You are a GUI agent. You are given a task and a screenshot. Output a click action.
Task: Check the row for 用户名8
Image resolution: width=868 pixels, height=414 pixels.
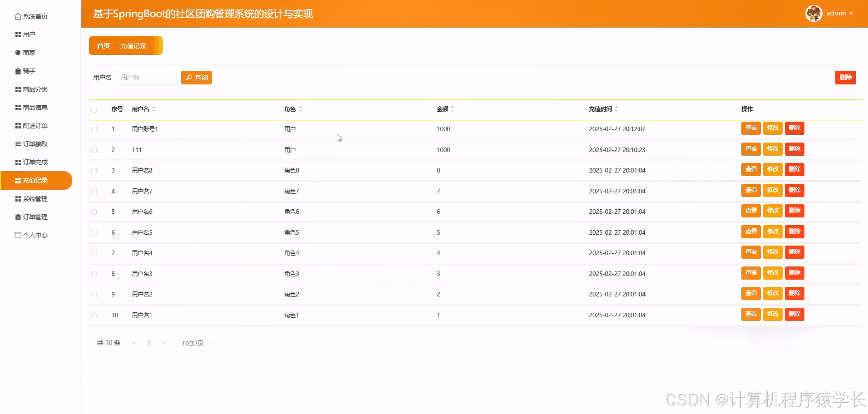[x=94, y=171]
